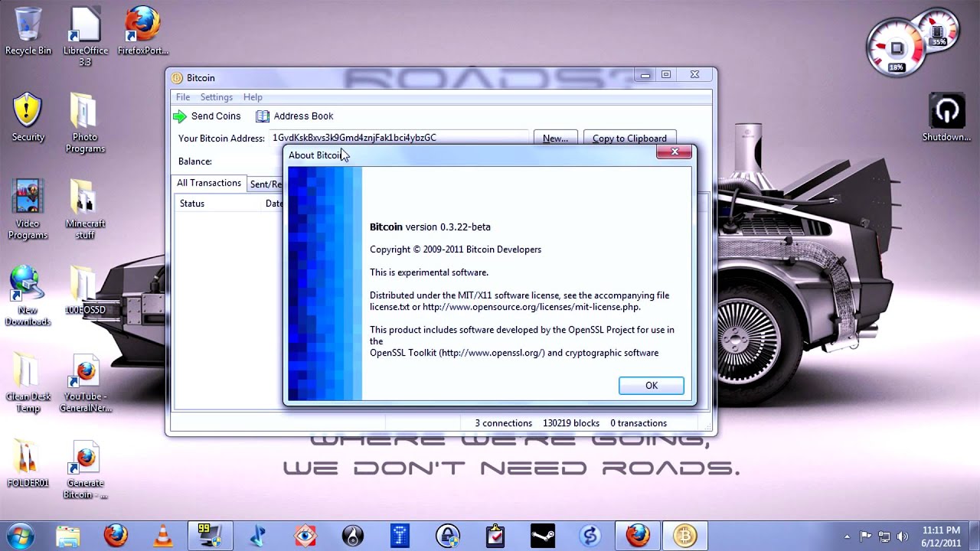Click the Copy to Clipboard button
Image resolution: width=980 pixels, height=551 pixels.
pos(629,139)
